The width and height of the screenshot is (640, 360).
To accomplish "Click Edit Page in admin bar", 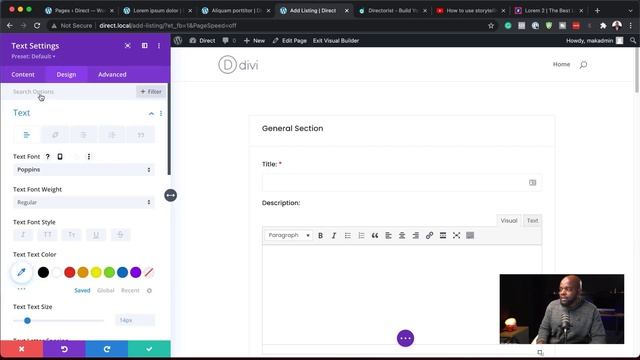I will point(289,41).
